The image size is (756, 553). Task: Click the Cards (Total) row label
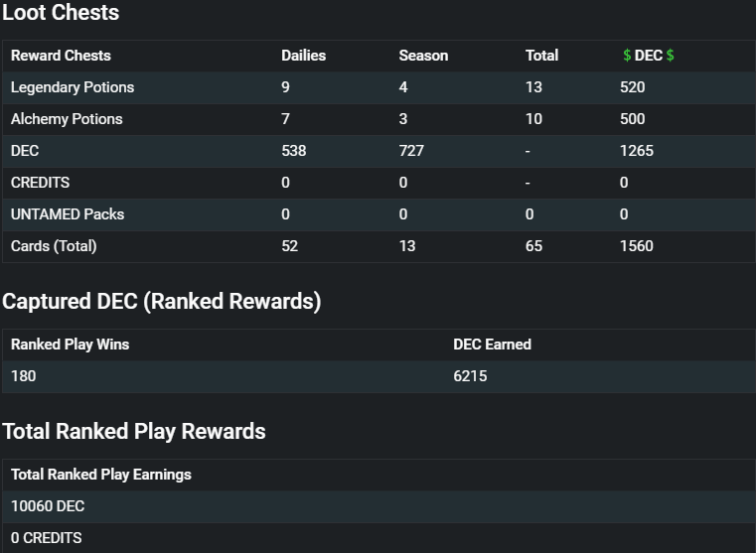click(54, 246)
